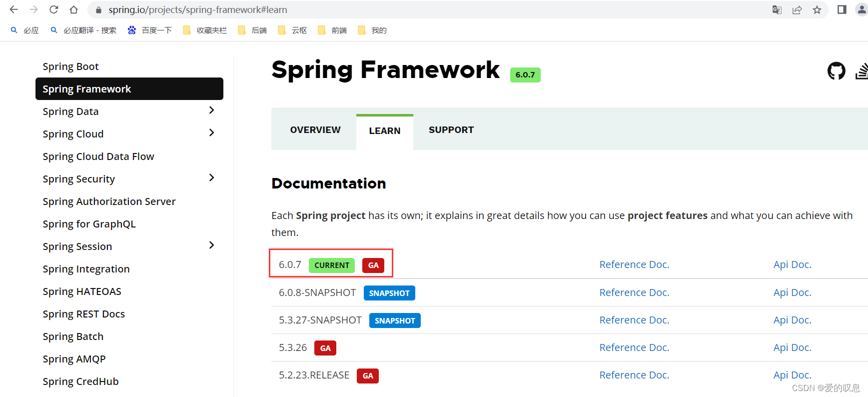Switch to the OVERVIEW tab
Image resolution: width=868 pixels, height=397 pixels.
(x=315, y=130)
